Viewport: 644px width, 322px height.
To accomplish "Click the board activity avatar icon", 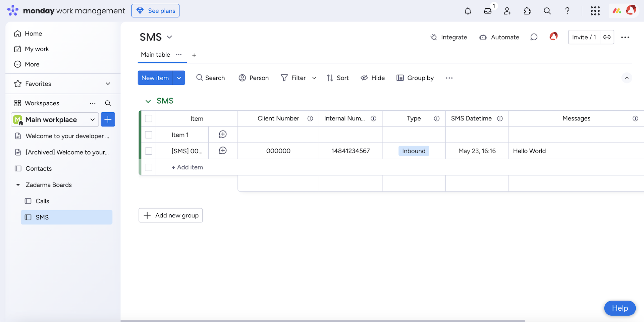I will tap(553, 36).
